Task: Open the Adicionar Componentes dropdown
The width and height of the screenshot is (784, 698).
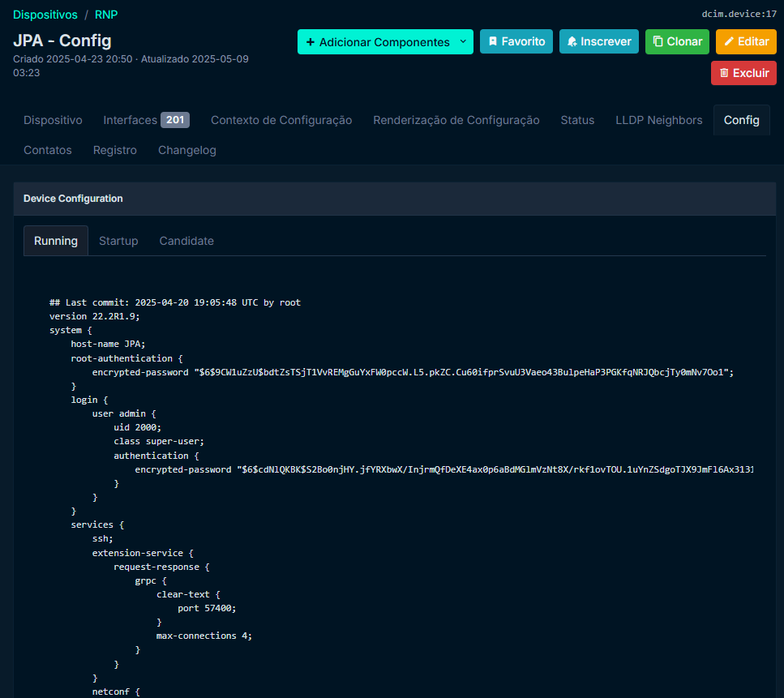Action: coord(463,41)
